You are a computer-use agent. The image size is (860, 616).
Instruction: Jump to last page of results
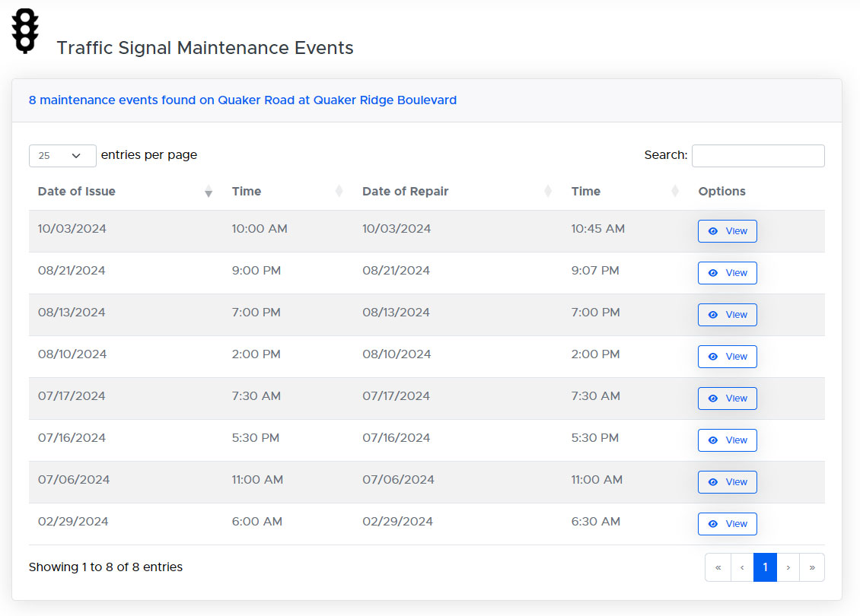pyautogui.click(x=812, y=567)
